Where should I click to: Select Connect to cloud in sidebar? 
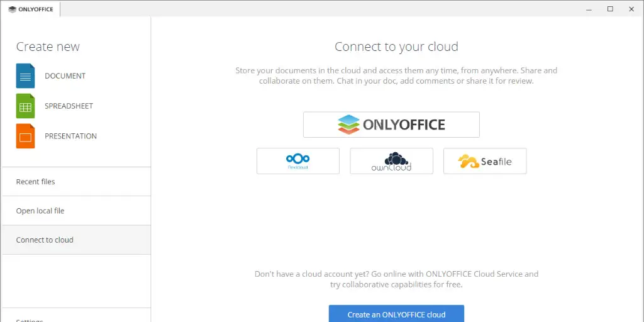(x=76, y=240)
